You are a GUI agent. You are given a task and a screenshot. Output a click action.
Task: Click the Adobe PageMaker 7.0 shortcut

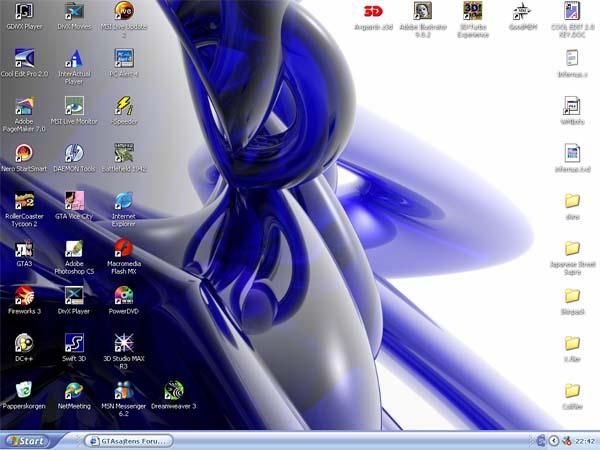pos(25,106)
